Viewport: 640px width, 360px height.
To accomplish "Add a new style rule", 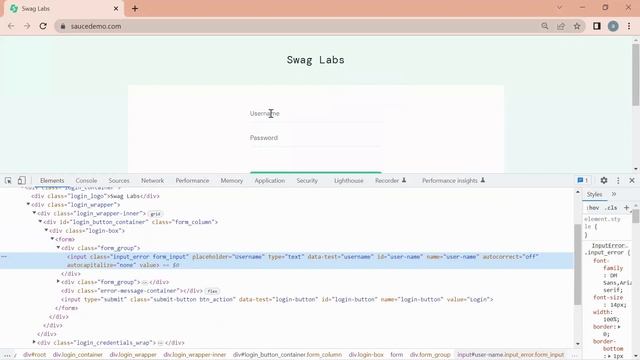I will (x=626, y=208).
